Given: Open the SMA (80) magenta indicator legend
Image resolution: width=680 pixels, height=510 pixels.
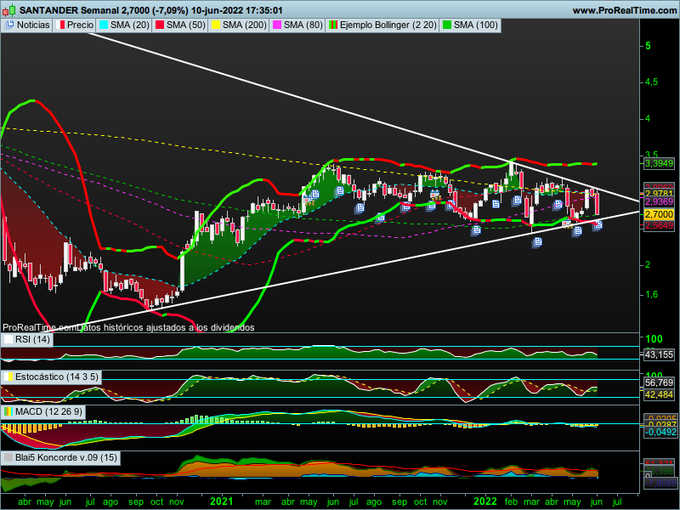Looking at the screenshot, I should pyautogui.click(x=298, y=25).
